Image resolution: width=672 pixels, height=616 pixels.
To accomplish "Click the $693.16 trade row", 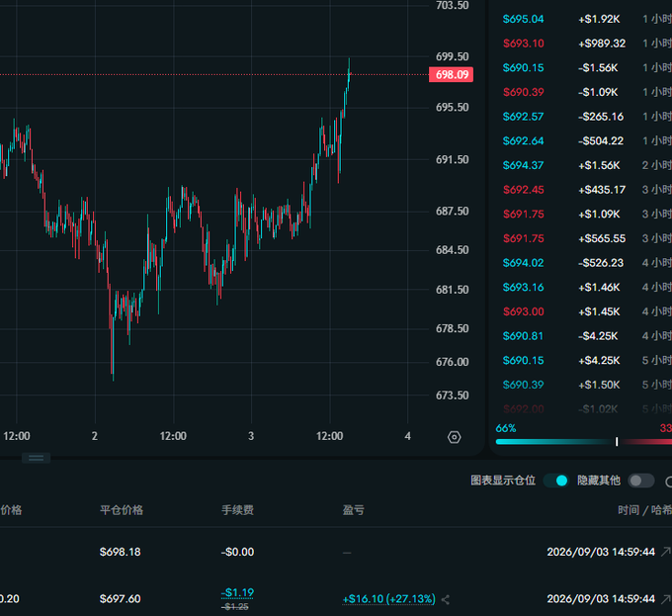I will [x=587, y=287].
